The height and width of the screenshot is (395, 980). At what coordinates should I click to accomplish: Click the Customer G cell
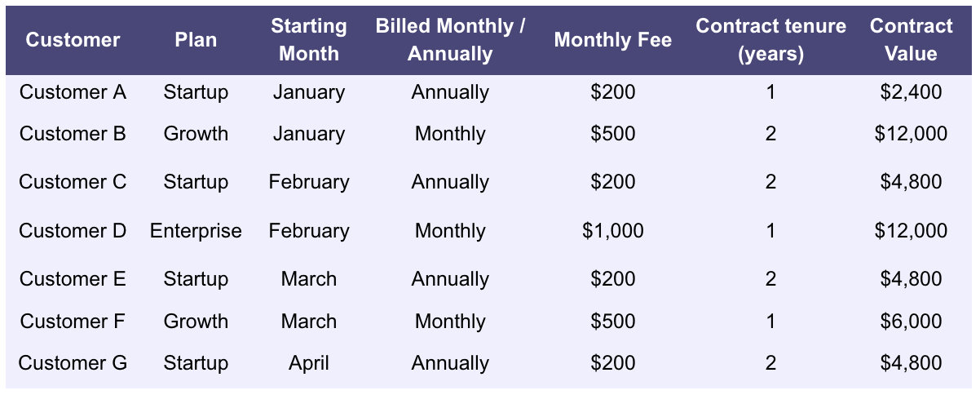click(x=73, y=363)
